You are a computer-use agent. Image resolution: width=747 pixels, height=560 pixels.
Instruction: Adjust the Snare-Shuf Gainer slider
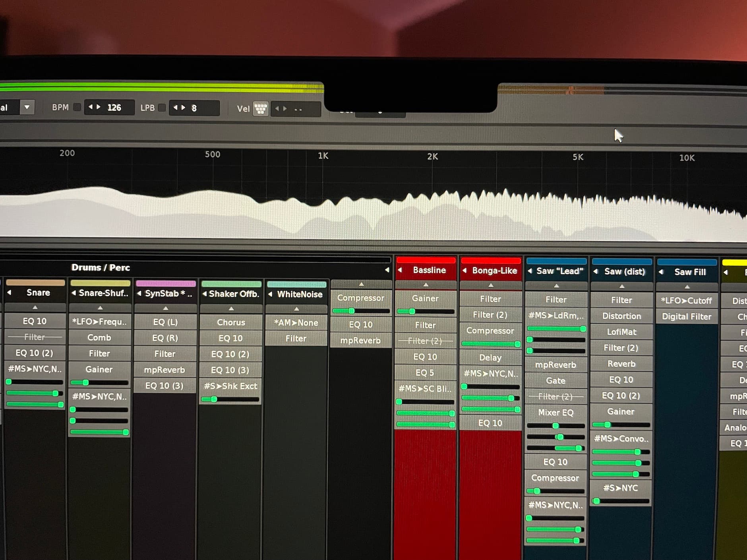point(99,383)
